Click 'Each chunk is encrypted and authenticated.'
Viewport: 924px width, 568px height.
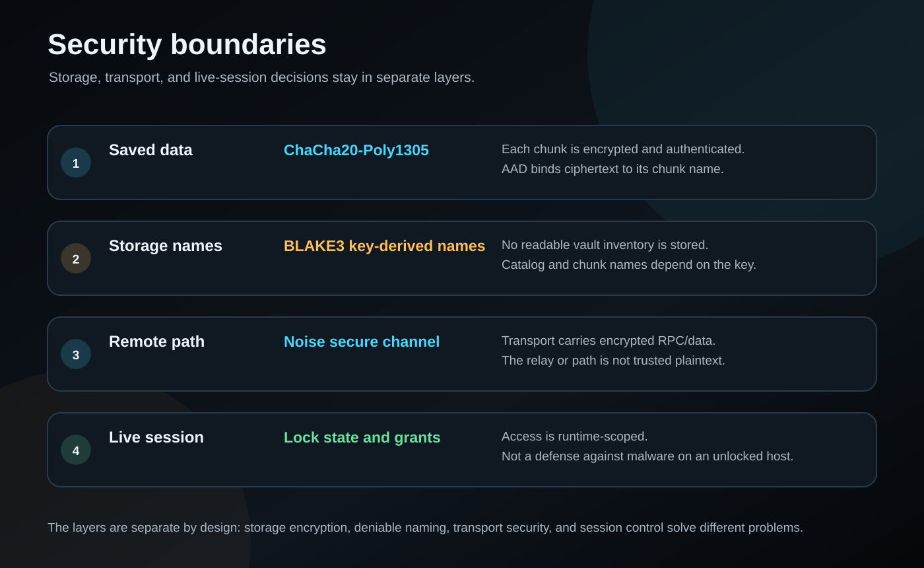623,149
